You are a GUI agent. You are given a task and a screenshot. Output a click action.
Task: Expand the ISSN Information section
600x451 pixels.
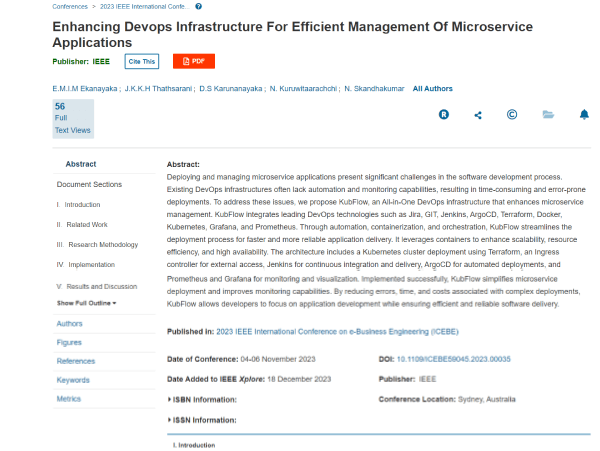[x=202, y=420]
